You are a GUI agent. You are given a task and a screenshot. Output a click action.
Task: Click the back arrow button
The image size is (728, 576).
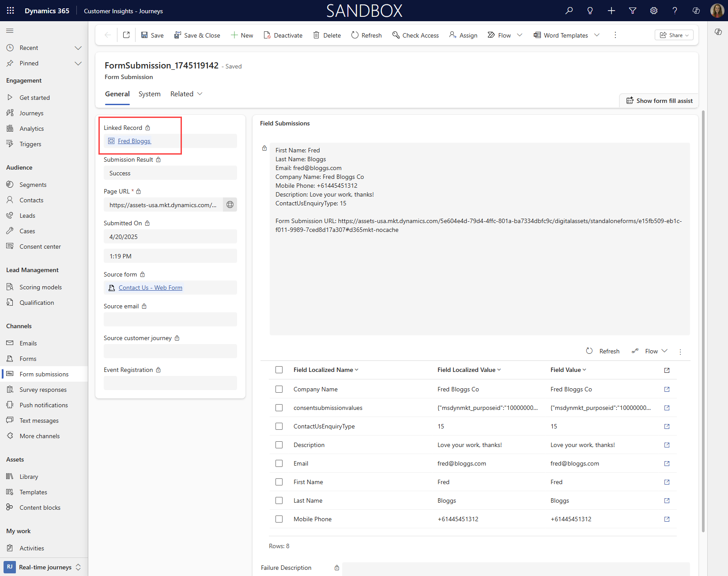107,35
